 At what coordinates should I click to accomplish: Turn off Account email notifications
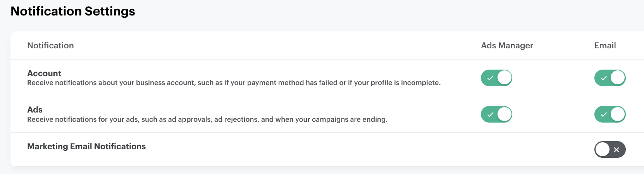coord(610,78)
